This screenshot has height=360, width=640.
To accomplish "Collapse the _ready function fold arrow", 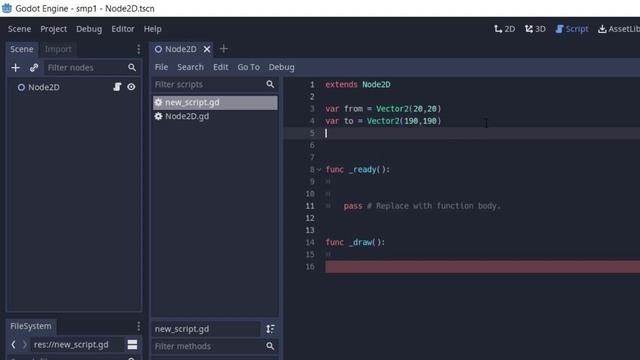I will tap(319, 169).
